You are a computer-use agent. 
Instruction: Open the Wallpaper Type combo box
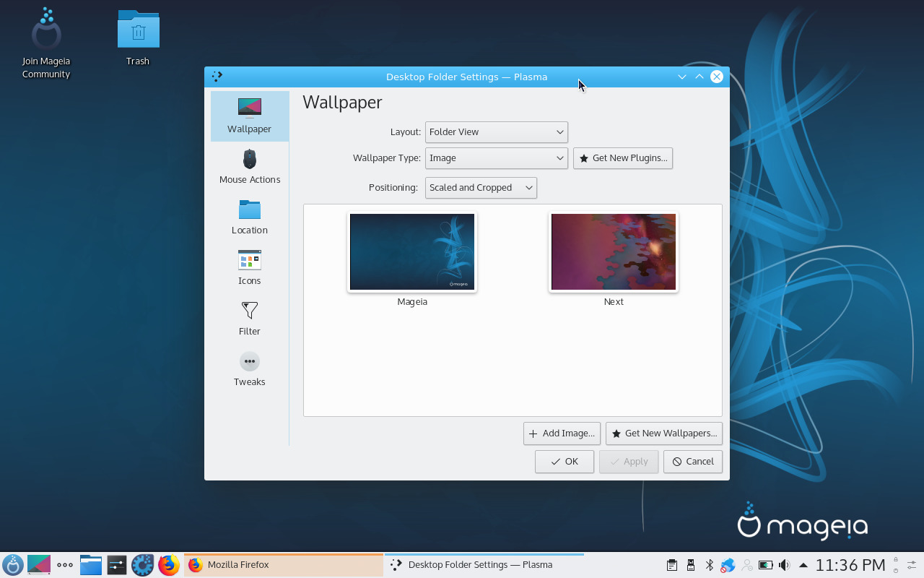(496, 158)
